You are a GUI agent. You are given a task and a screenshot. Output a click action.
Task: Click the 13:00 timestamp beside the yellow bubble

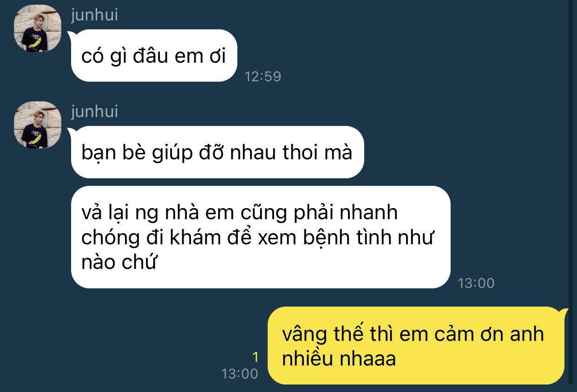pos(240,373)
